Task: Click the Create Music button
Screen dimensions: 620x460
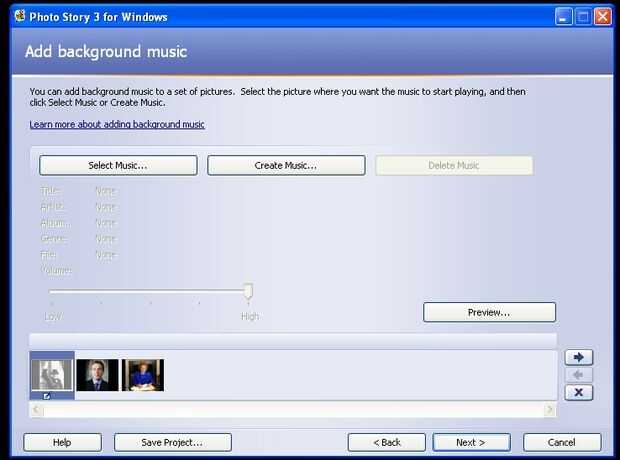Action: pos(286,165)
